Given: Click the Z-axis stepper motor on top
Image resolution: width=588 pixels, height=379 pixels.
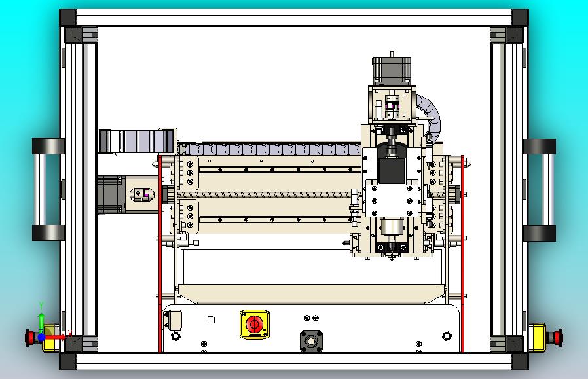Looking at the screenshot, I should 392,71.
